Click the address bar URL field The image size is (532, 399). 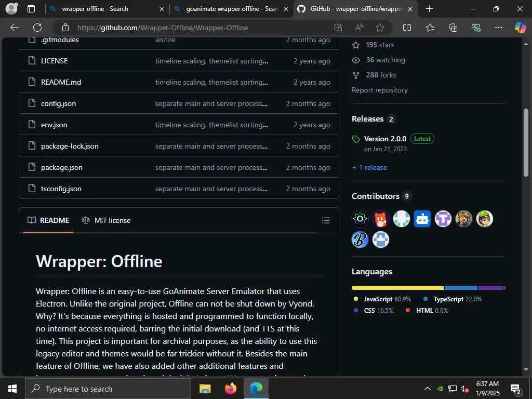coord(200,28)
